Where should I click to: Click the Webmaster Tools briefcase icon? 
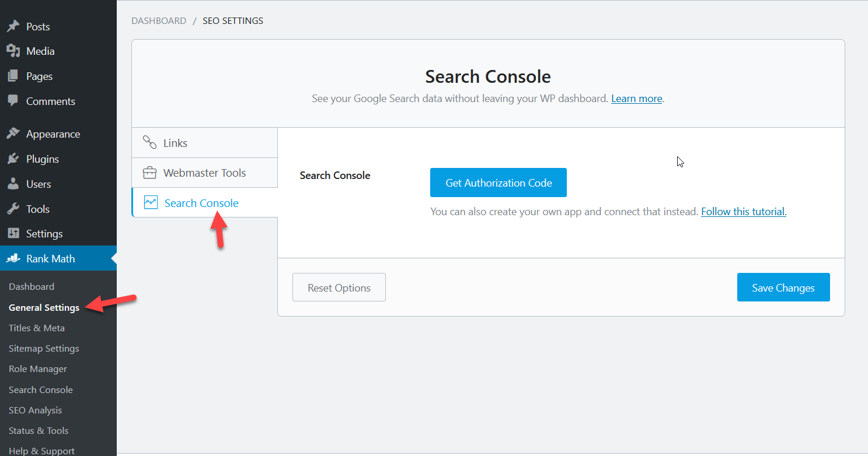(150, 173)
